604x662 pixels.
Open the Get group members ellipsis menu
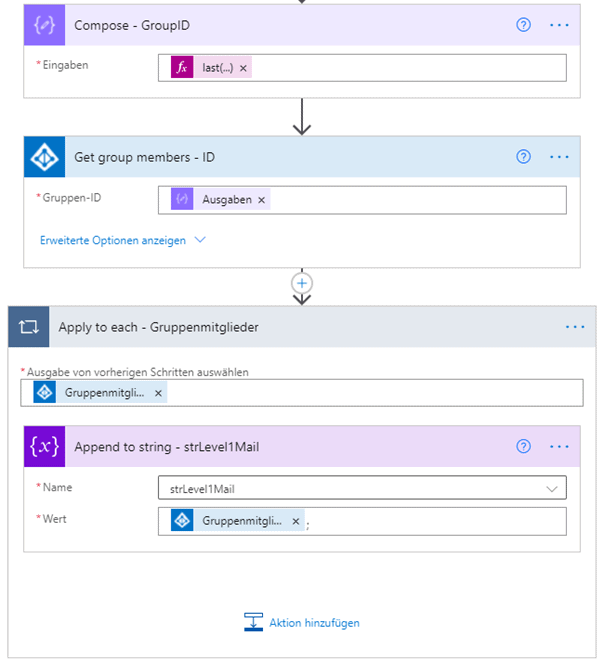pyautogui.click(x=559, y=157)
